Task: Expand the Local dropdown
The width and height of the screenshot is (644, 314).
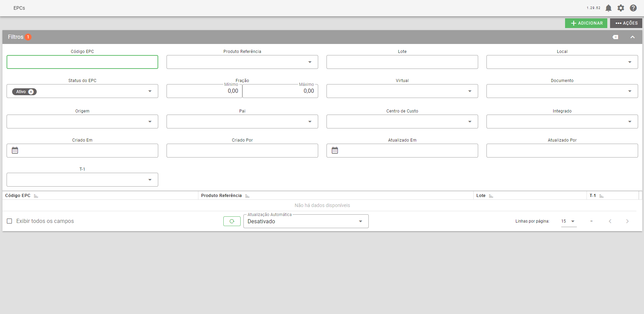Action: [x=630, y=62]
